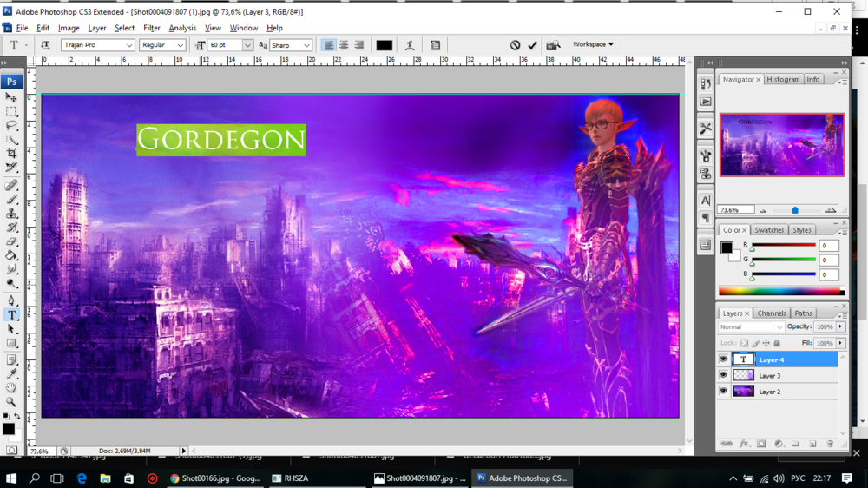This screenshot has height=488, width=868.
Task: Select the Zoom tool in the toolbox
Action: (11, 402)
